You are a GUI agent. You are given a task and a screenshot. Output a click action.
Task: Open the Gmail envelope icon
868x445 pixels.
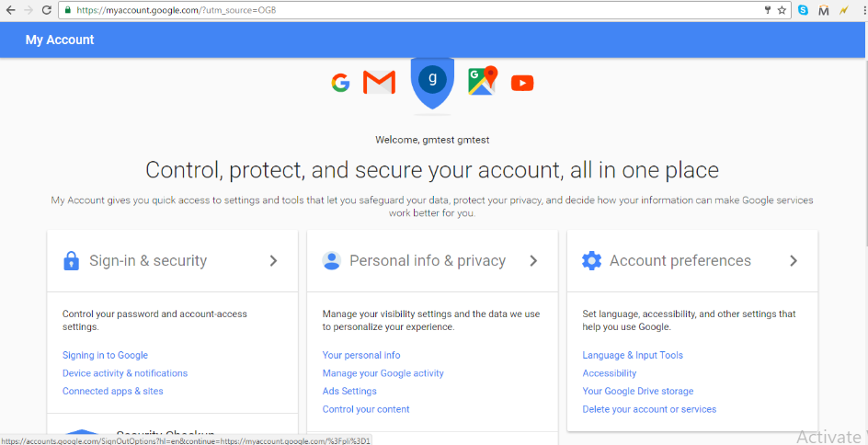(379, 83)
